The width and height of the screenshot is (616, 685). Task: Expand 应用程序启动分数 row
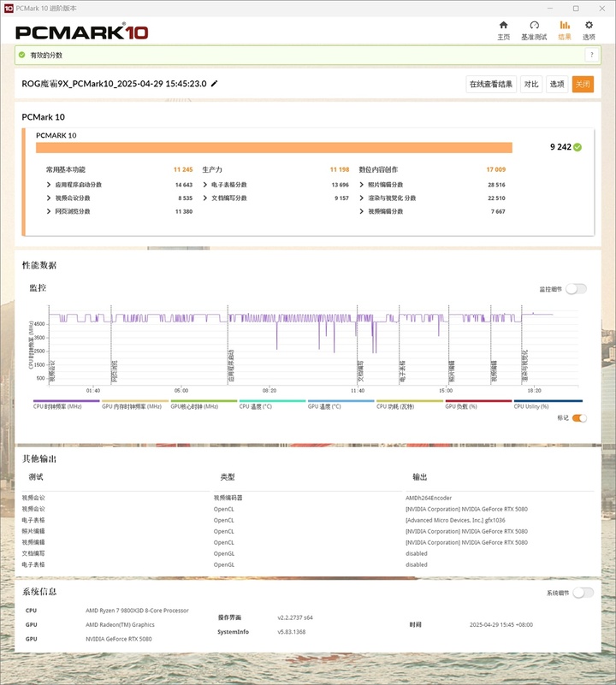point(49,185)
